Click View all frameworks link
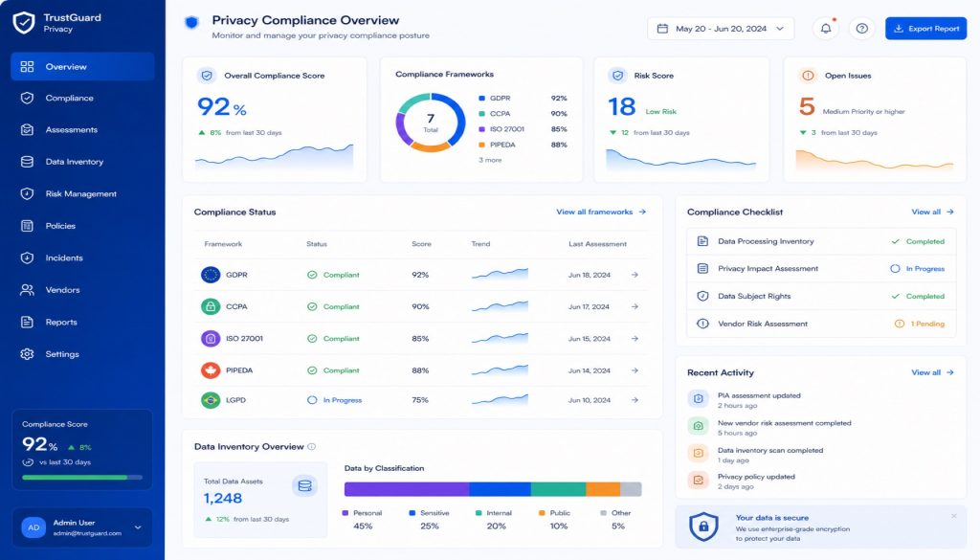Viewport: 980px width, 560px height. [601, 212]
